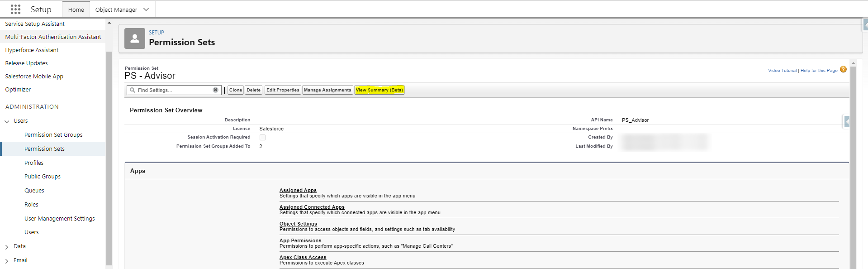This screenshot has height=269, width=868.
Task: Select Roles in the sidebar
Action: coord(31,205)
